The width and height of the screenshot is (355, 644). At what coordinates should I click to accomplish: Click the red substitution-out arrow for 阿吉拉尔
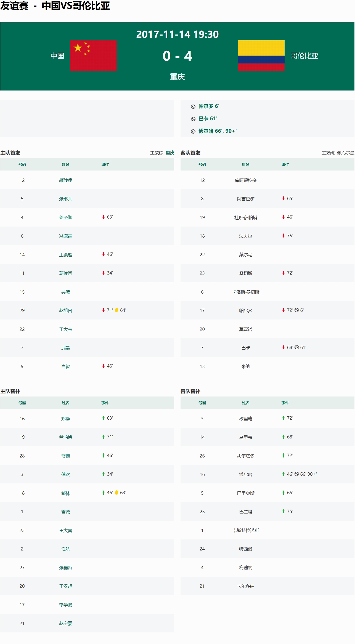pyautogui.click(x=283, y=198)
